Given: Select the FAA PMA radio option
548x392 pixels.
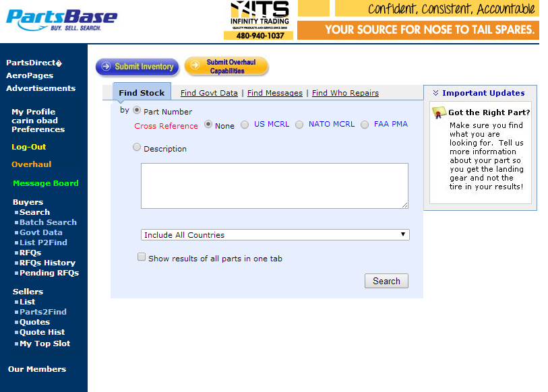Looking at the screenshot, I should point(365,125).
